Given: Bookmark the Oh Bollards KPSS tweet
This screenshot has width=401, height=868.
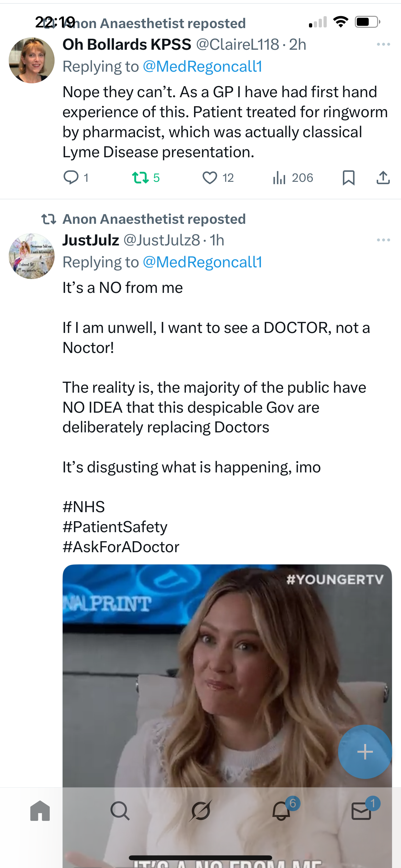Looking at the screenshot, I should (348, 178).
